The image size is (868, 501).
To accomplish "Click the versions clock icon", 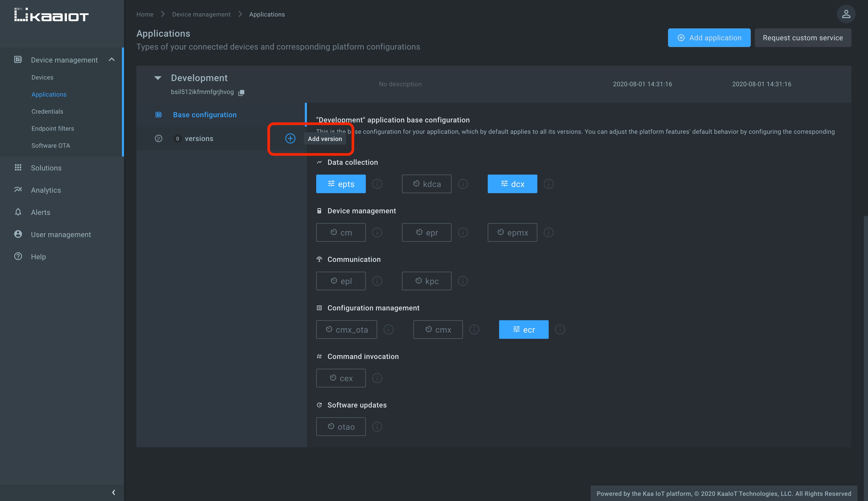I will (158, 138).
